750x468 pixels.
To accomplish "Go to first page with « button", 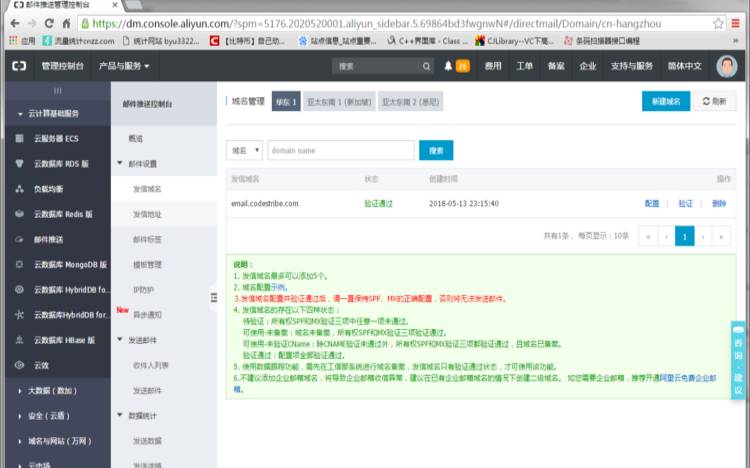I will coord(648,236).
